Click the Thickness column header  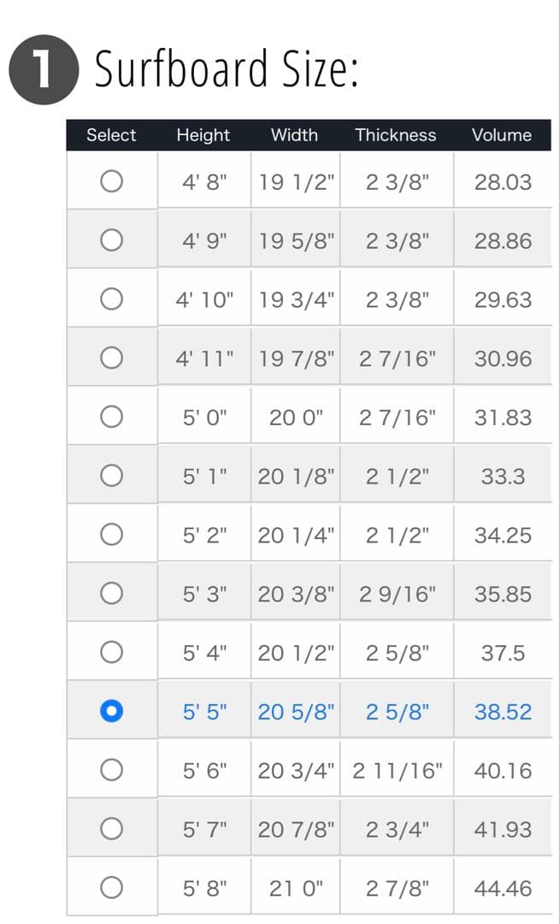pyautogui.click(x=396, y=135)
